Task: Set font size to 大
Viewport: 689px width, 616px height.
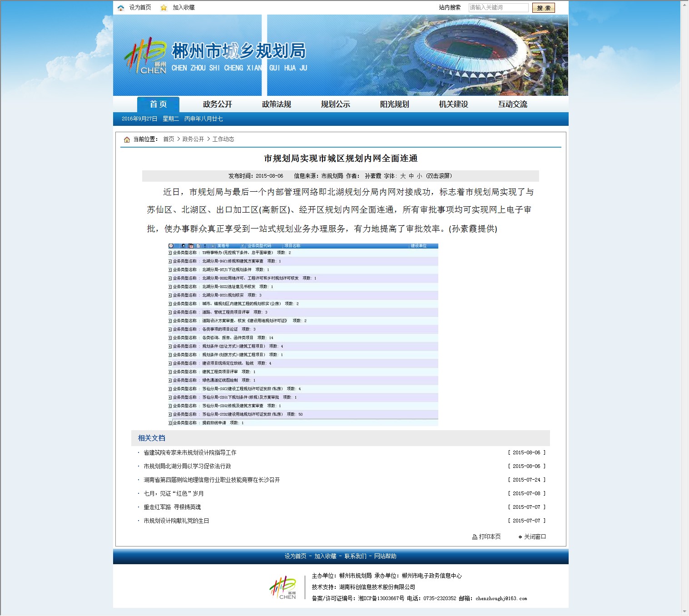Action: (403, 176)
